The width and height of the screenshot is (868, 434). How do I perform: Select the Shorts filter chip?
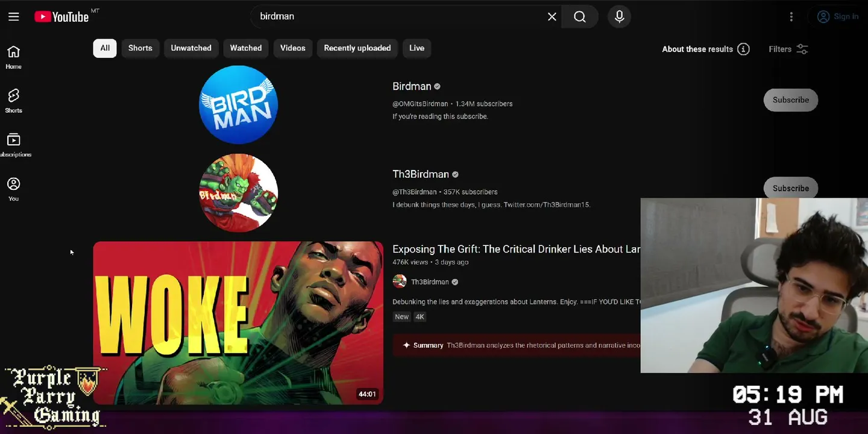[x=140, y=48]
